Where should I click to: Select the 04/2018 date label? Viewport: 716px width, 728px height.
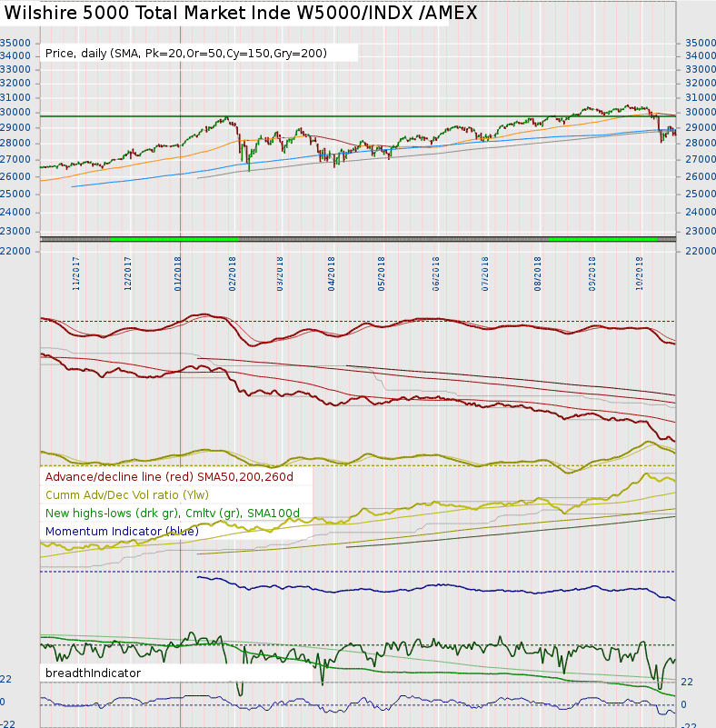point(331,274)
